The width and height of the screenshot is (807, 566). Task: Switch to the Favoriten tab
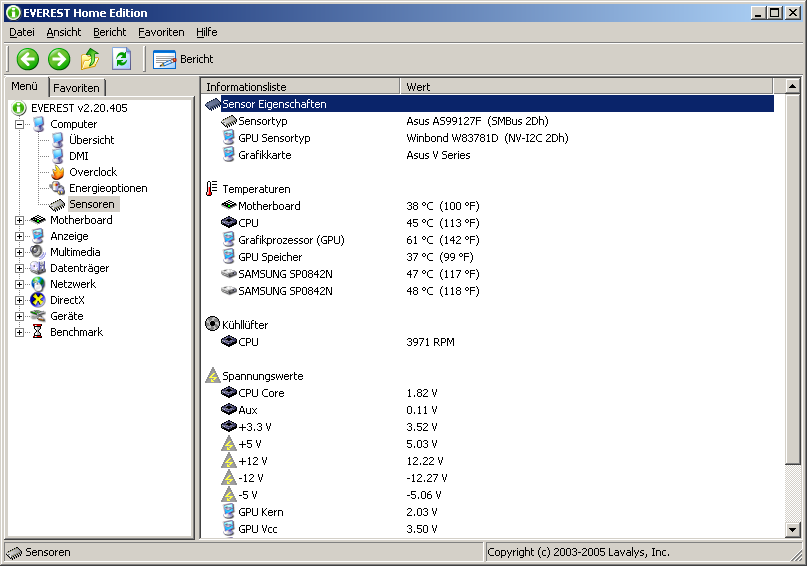click(x=76, y=88)
